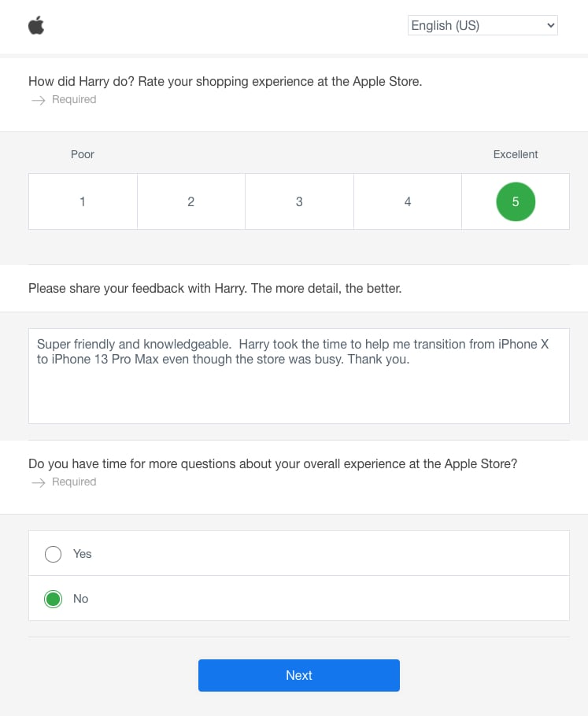Click the Required arrow under the rating question
588x716 pixels.
[x=39, y=100]
